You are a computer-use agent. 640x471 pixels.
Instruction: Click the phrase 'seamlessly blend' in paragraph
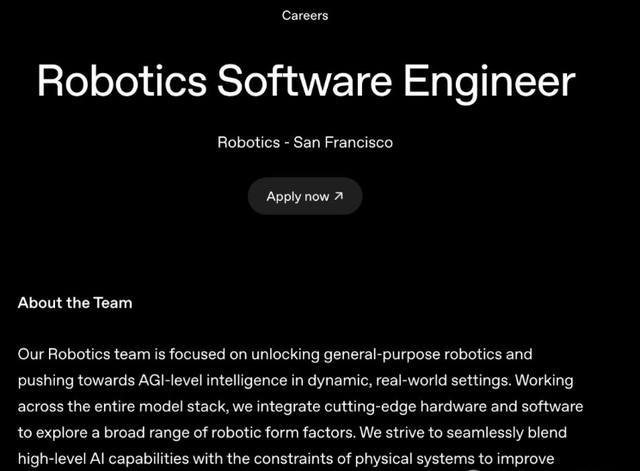point(482,432)
